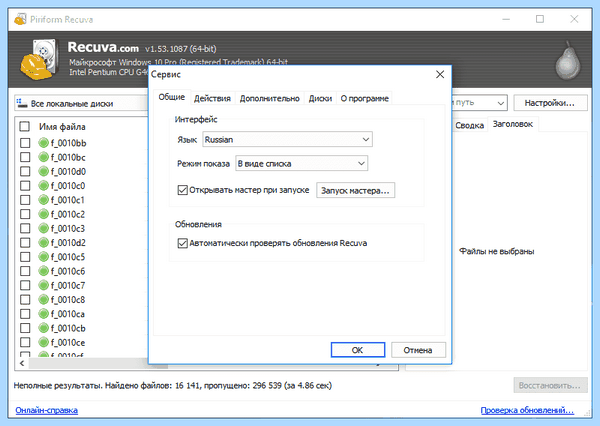Click the Отмена button

[x=418, y=350]
